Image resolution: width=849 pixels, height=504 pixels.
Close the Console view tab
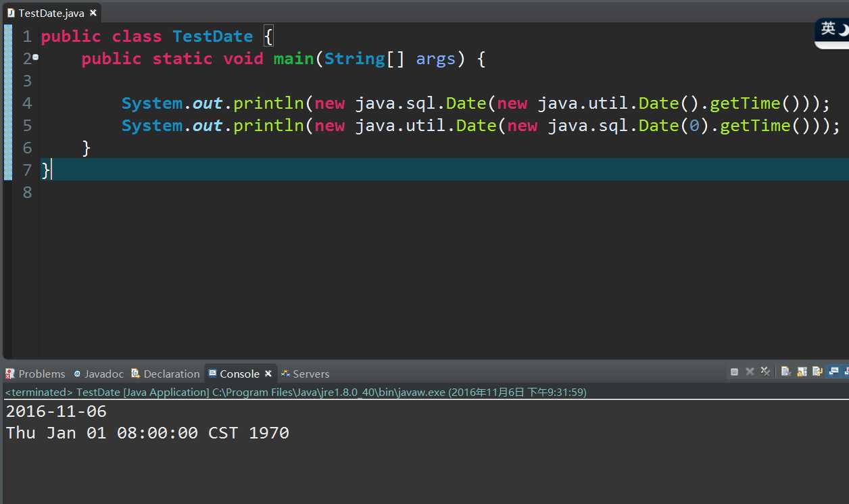pyautogui.click(x=268, y=373)
